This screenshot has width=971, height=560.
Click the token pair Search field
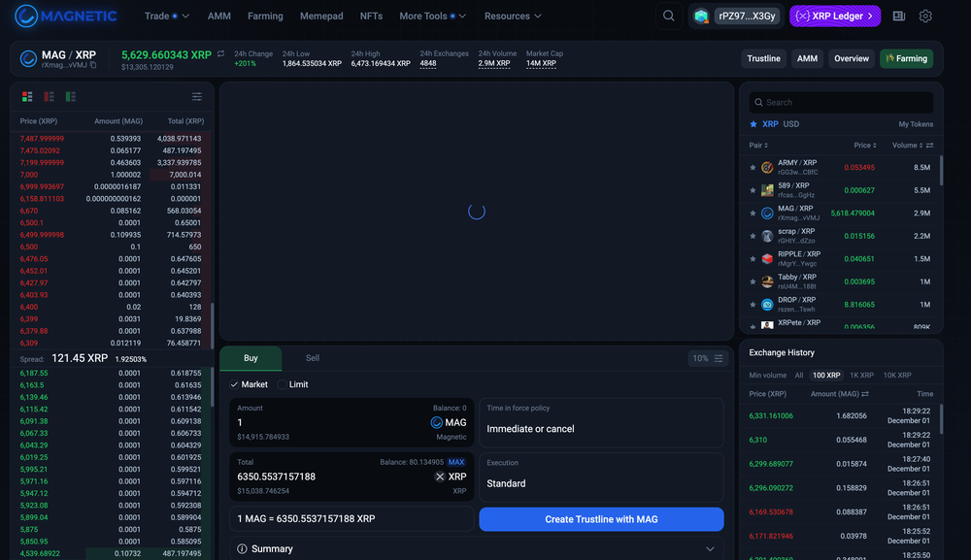(841, 102)
